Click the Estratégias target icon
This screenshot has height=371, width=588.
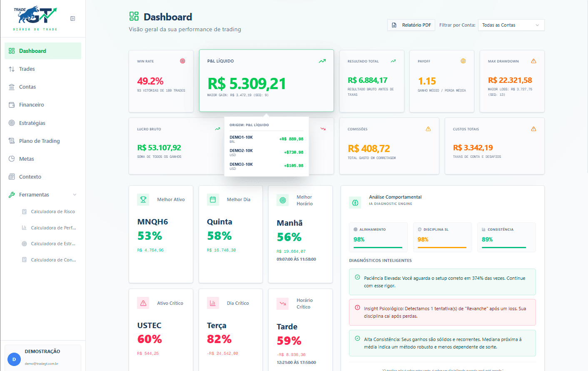11,122
